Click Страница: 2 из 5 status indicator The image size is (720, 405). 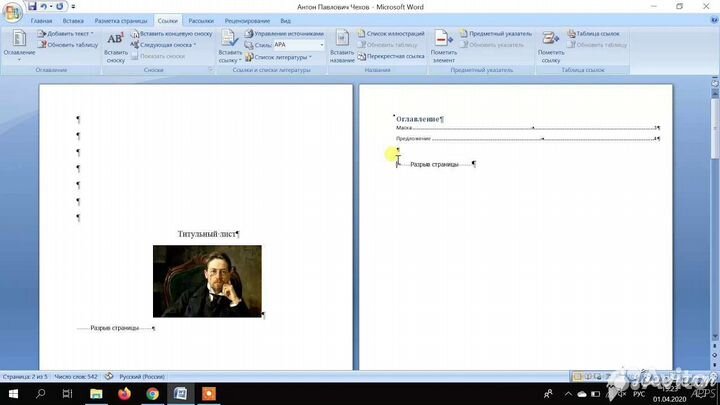(25, 377)
